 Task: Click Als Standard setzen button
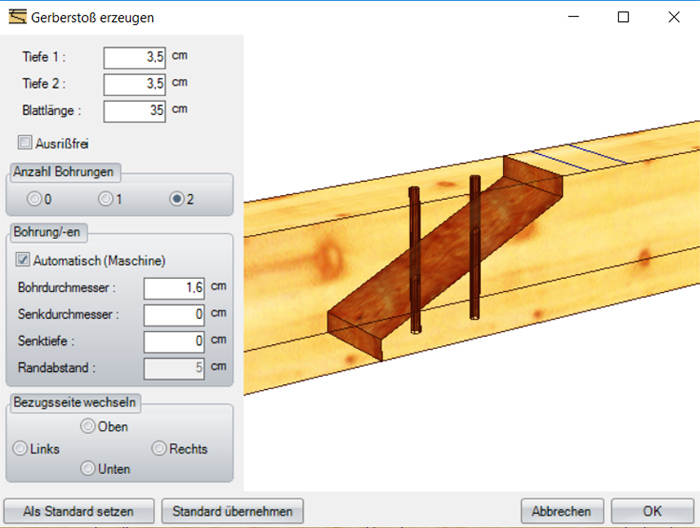click(x=79, y=511)
